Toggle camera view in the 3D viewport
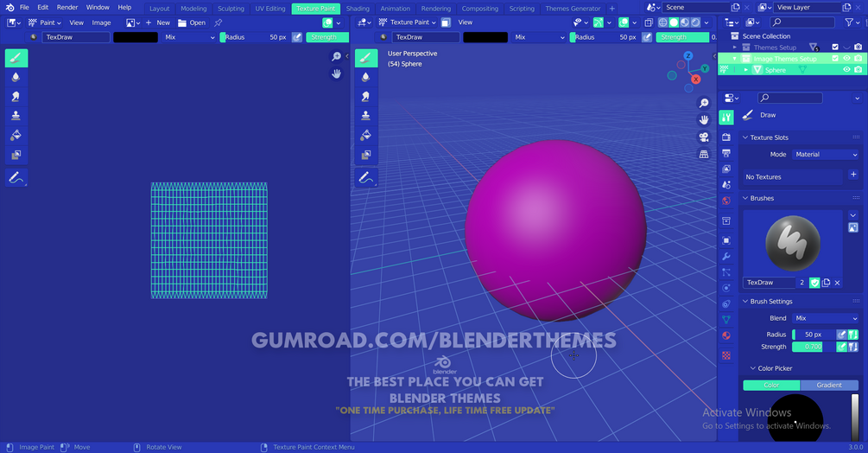The height and width of the screenshot is (453, 868). click(x=704, y=137)
